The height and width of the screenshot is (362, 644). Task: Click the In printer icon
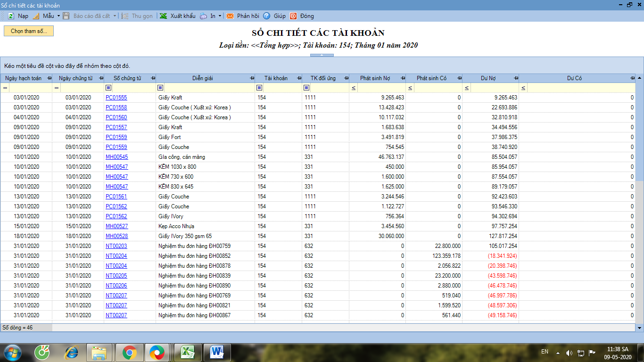pyautogui.click(x=203, y=16)
